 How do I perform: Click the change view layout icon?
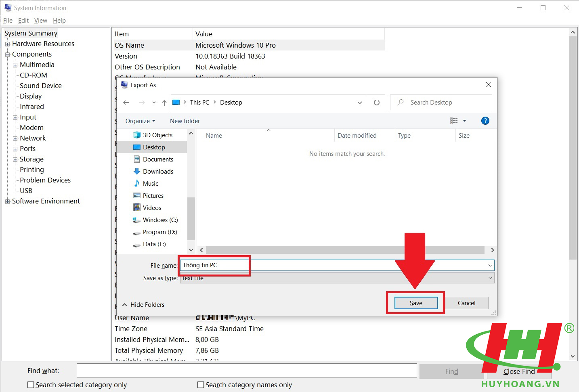coord(454,121)
